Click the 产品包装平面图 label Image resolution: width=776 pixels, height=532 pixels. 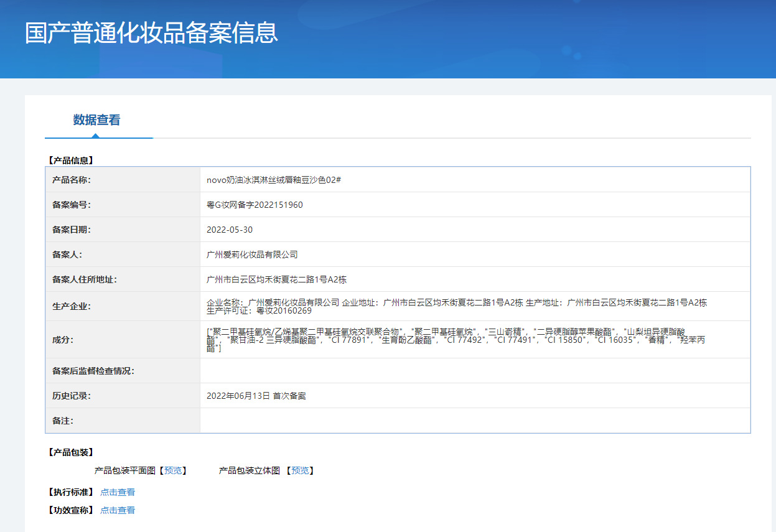click(x=124, y=470)
